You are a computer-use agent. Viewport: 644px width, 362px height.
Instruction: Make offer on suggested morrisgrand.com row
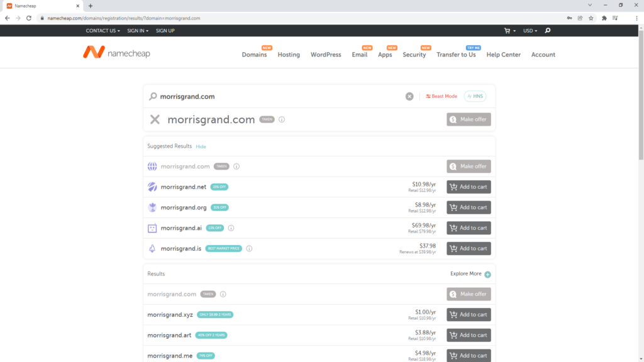click(x=469, y=166)
